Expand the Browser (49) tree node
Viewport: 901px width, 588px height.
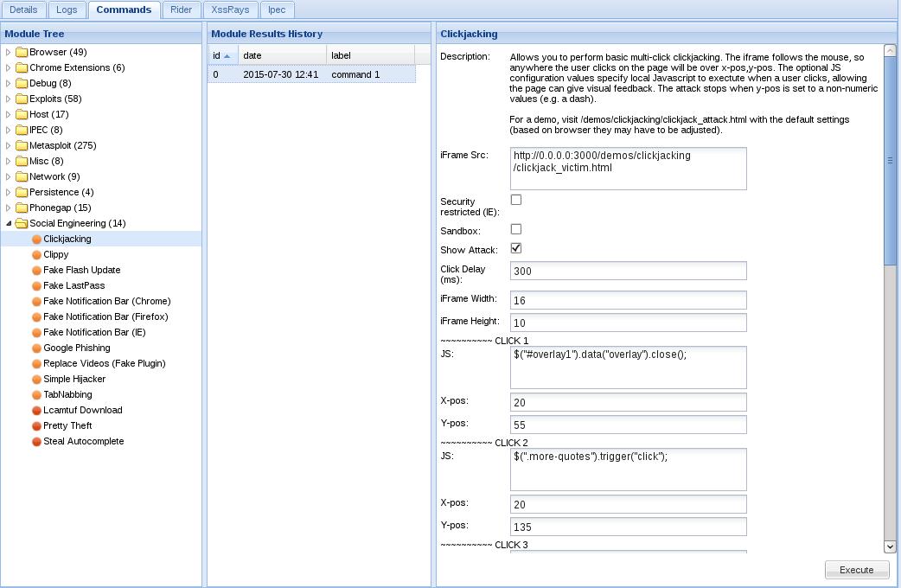point(8,52)
